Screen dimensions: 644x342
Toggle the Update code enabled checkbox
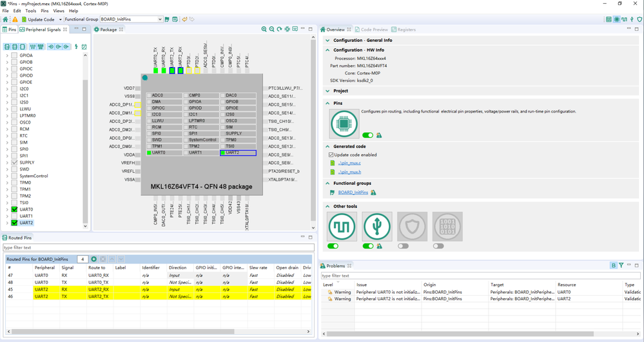331,155
